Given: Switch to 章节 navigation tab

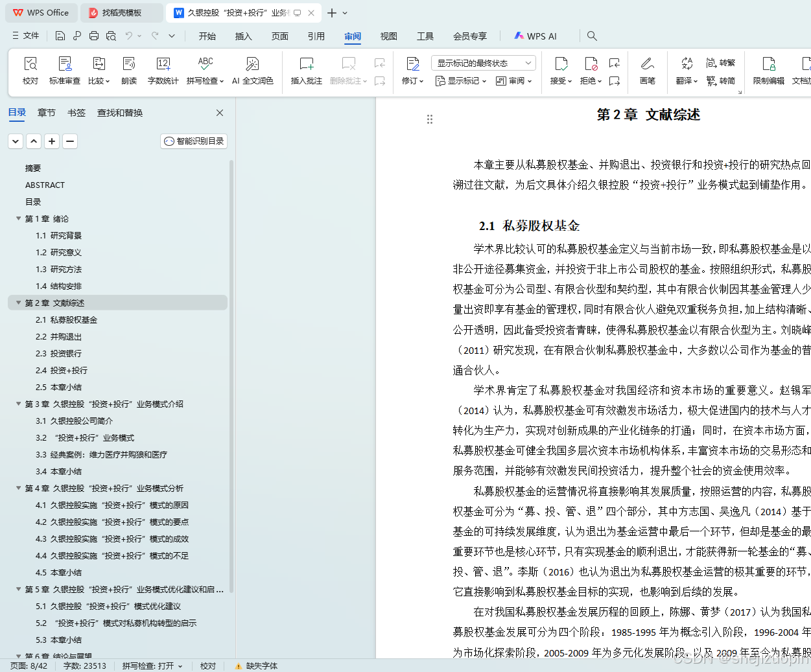Looking at the screenshot, I should point(47,113).
